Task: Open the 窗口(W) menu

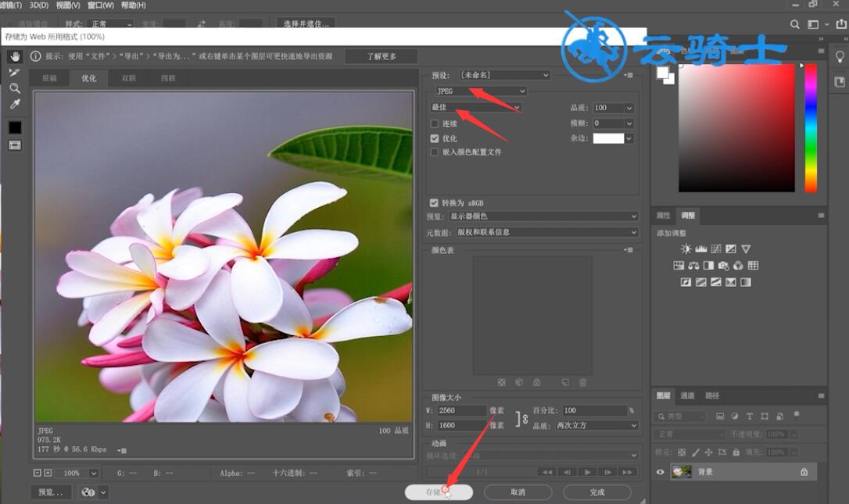Action: pos(101,5)
